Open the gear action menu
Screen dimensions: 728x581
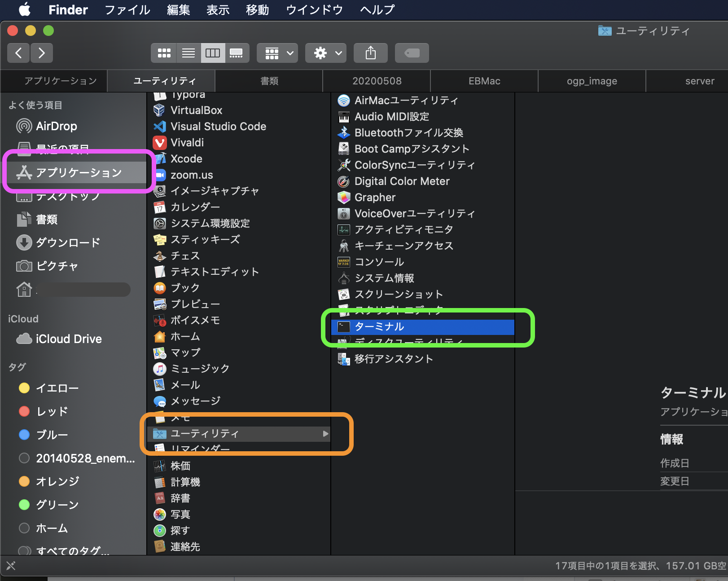pos(326,53)
